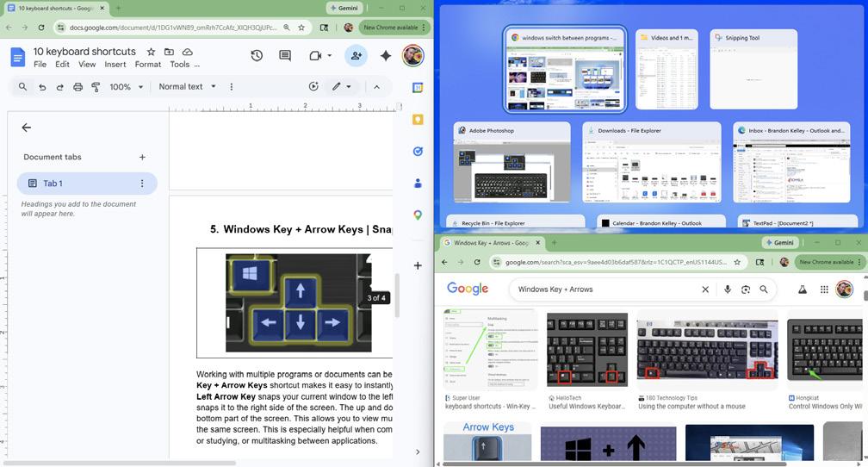The image size is (868, 467).
Task: Open the Normal text style dropdown
Action: pyautogui.click(x=187, y=87)
